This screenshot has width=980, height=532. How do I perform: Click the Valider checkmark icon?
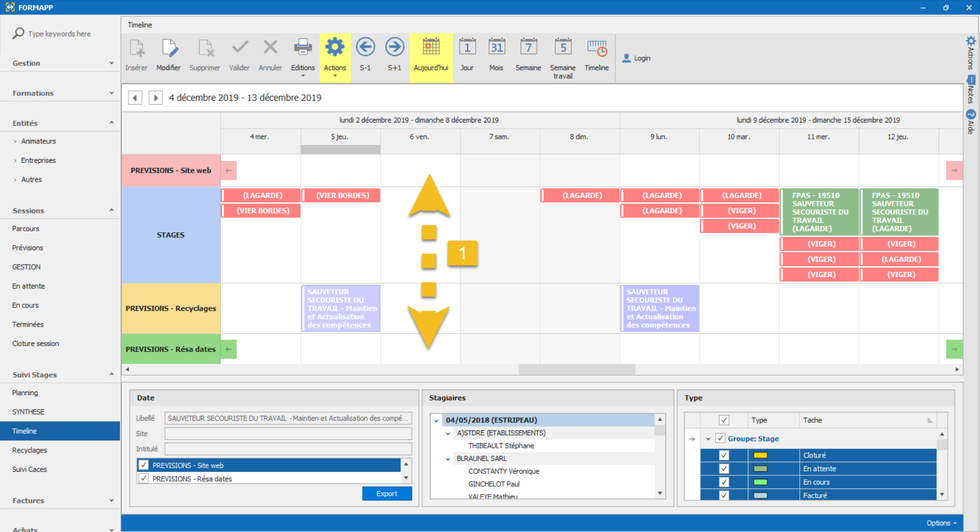pyautogui.click(x=240, y=48)
